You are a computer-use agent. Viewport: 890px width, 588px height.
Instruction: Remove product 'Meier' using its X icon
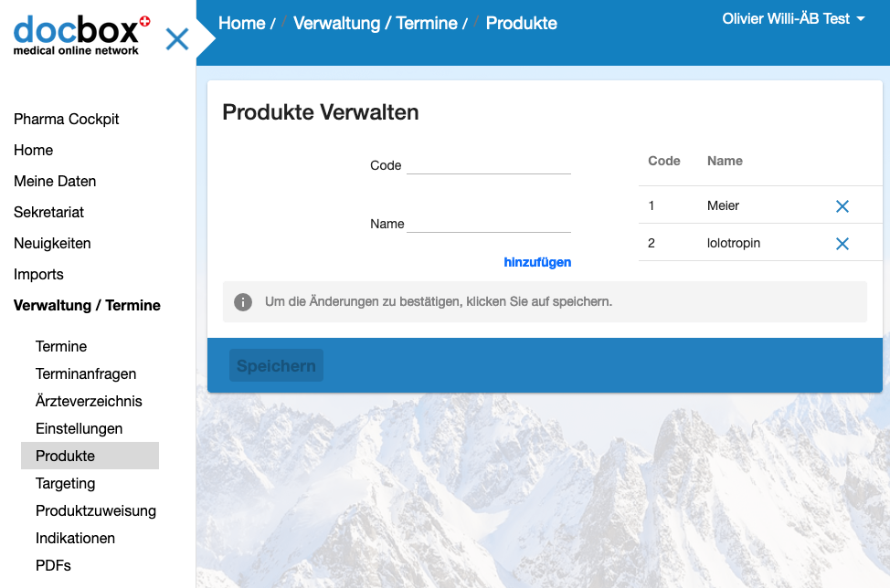point(843,205)
